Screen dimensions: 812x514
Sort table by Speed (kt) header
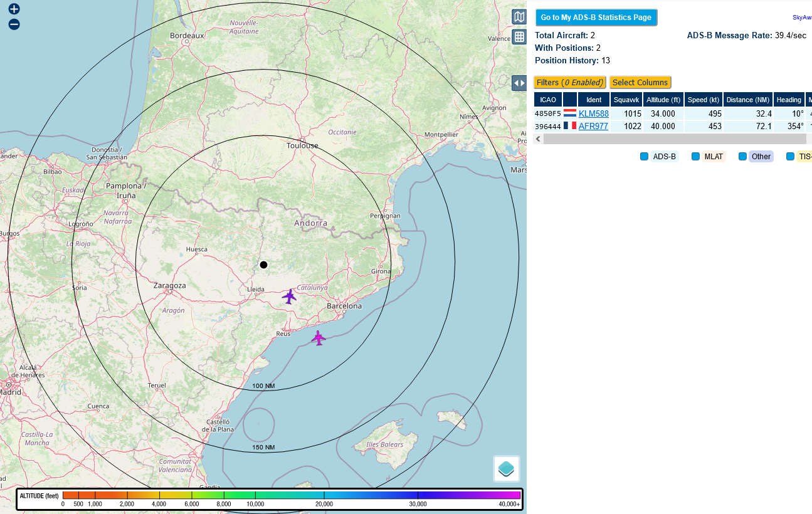coord(703,100)
